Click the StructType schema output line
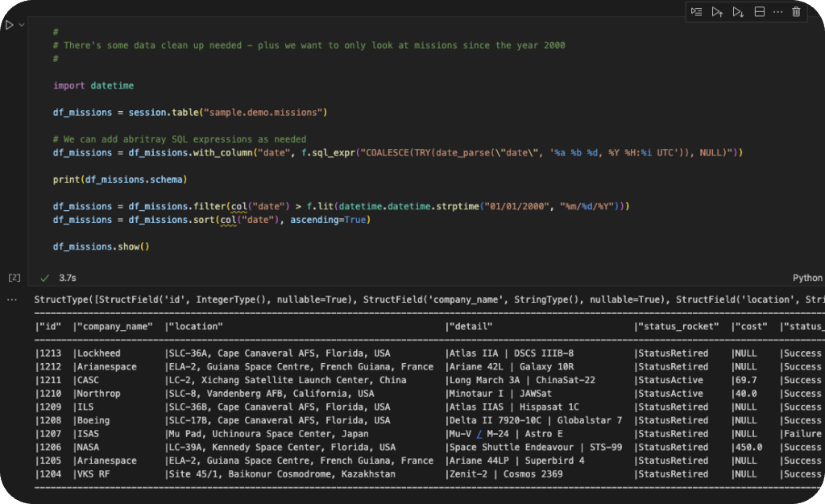This screenshot has height=504, width=825. (x=403, y=300)
